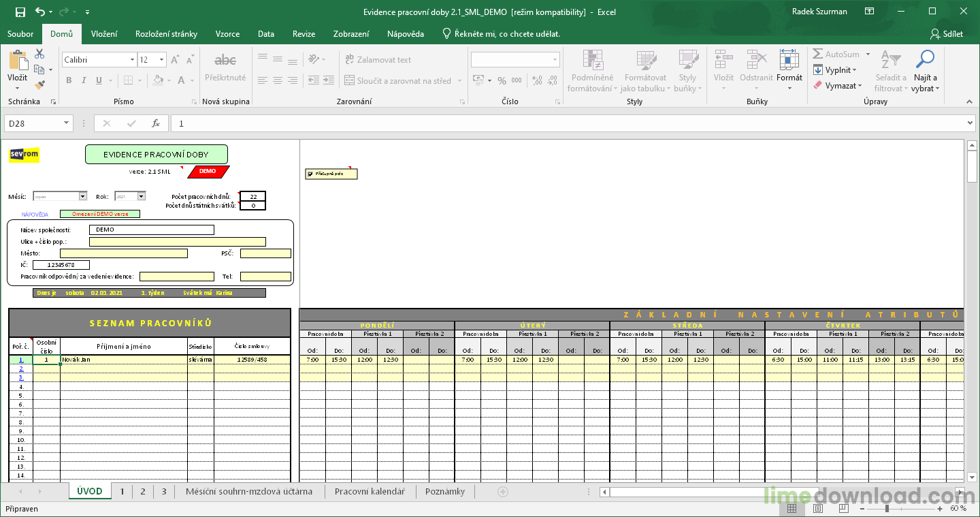Apply Přeškrtnuté strikethrough formatting
The image size is (980, 517).
[x=225, y=67]
